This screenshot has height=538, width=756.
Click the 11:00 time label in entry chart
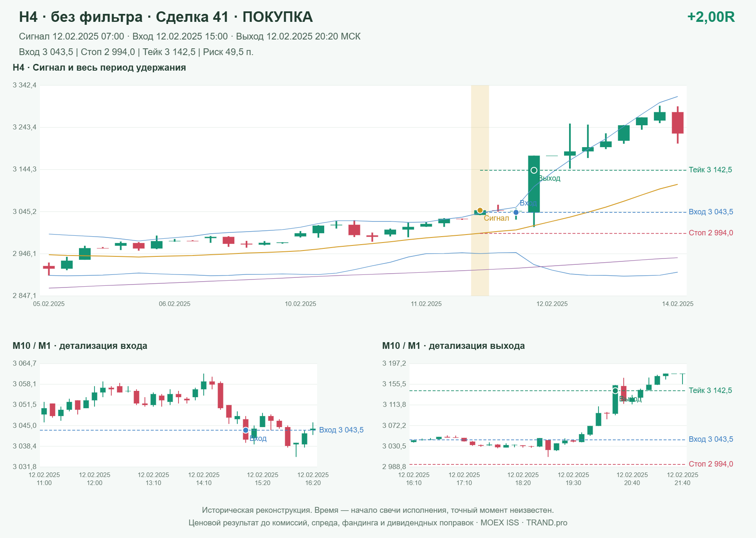44,483
